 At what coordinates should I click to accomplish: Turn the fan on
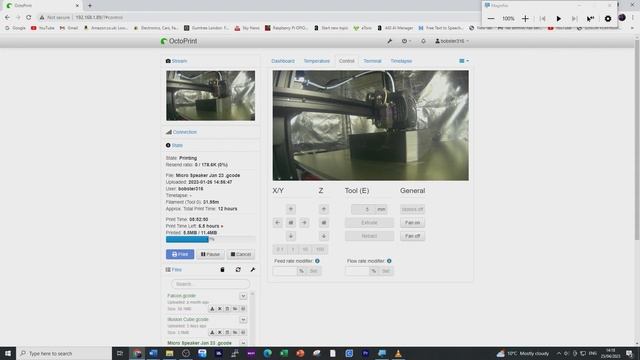(x=412, y=223)
